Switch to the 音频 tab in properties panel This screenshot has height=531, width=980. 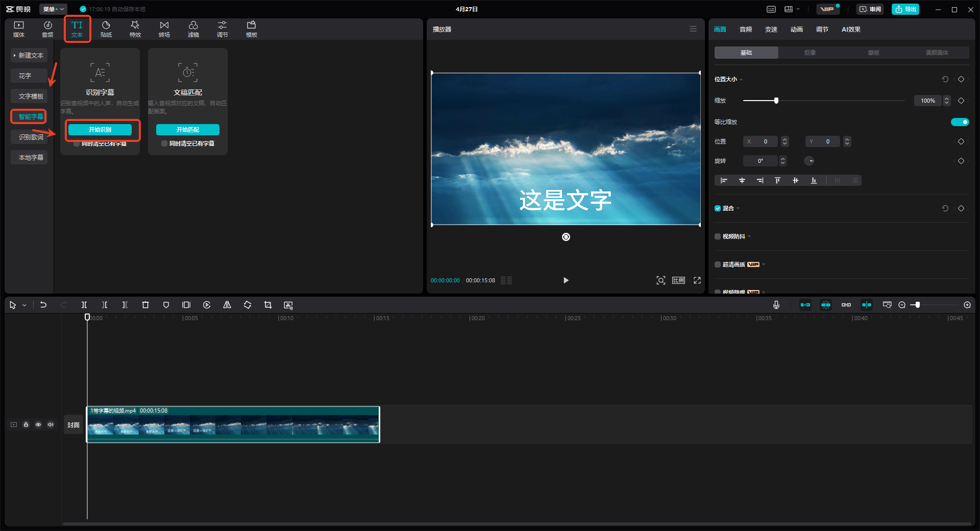746,30
